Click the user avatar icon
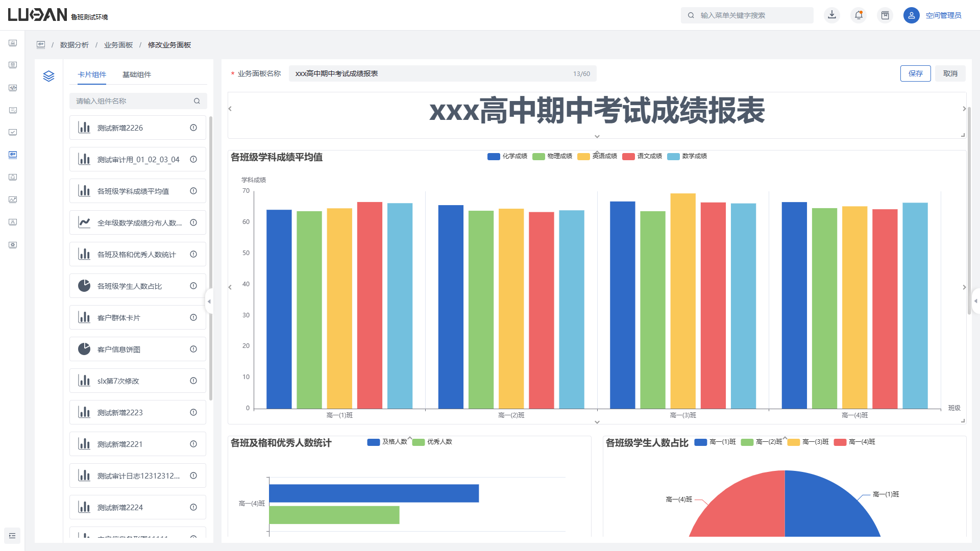The height and width of the screenshot is (551, 980). pos(911,15)
